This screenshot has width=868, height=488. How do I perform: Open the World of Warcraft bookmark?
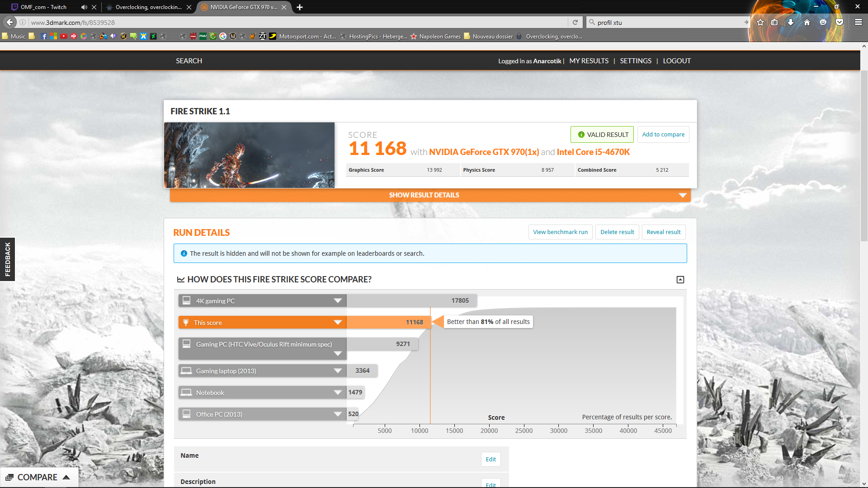coord(123,36)
